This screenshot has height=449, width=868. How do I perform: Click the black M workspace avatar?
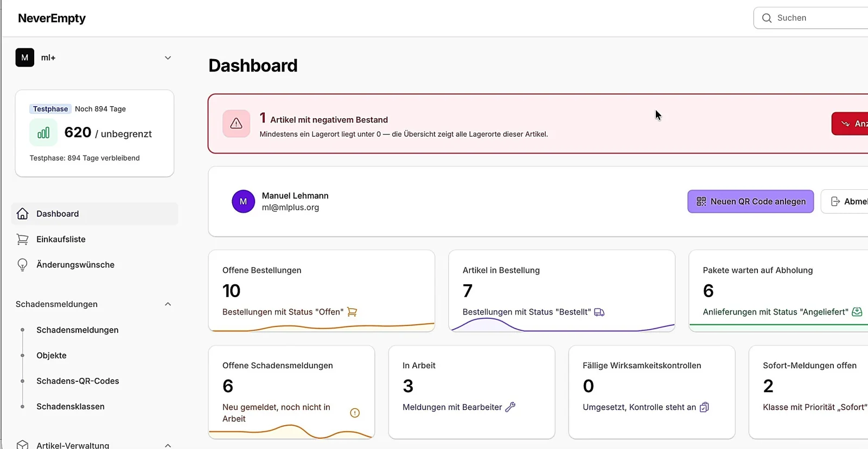point(25,57)
